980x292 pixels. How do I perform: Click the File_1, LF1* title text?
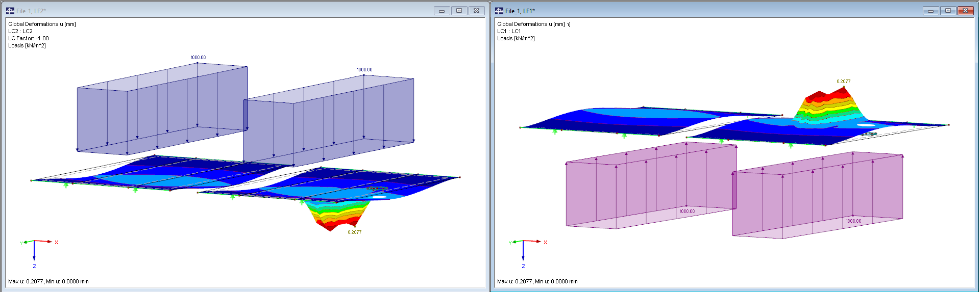coord(520,11)
